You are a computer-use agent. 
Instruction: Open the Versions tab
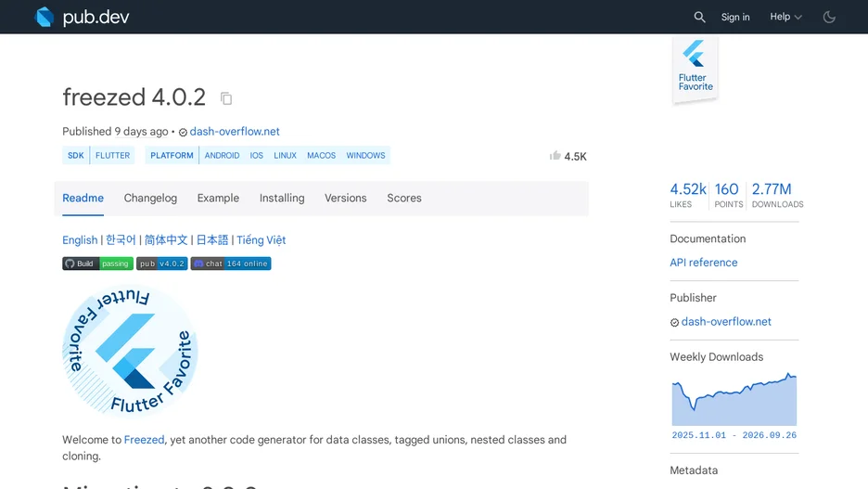tap(345, 199)
